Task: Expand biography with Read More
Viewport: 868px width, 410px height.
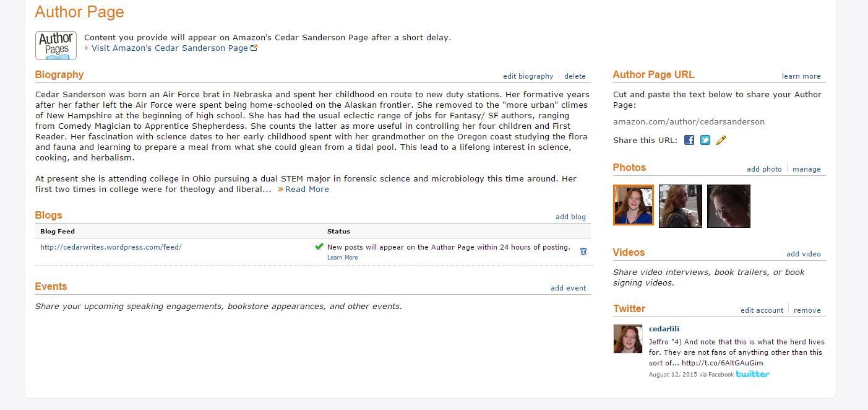Action: tap(306, 190)
